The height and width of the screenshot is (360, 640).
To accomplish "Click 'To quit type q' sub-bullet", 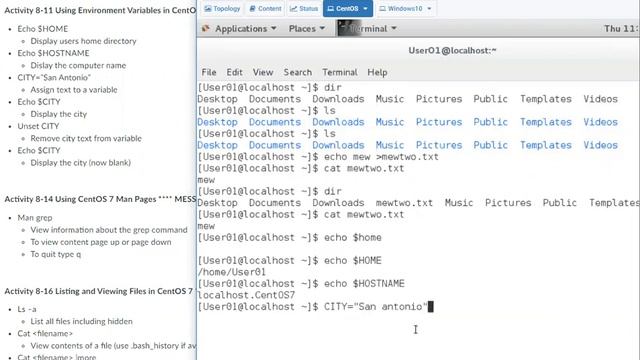I will click(56, 254).
